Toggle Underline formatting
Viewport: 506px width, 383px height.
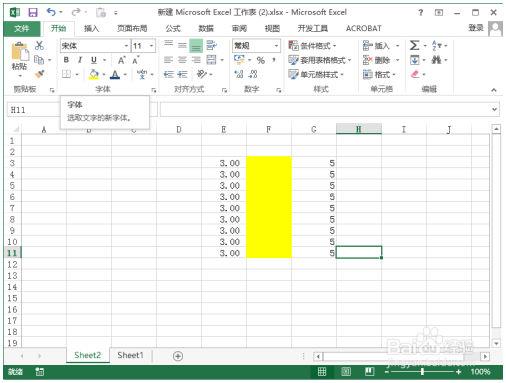94,60
